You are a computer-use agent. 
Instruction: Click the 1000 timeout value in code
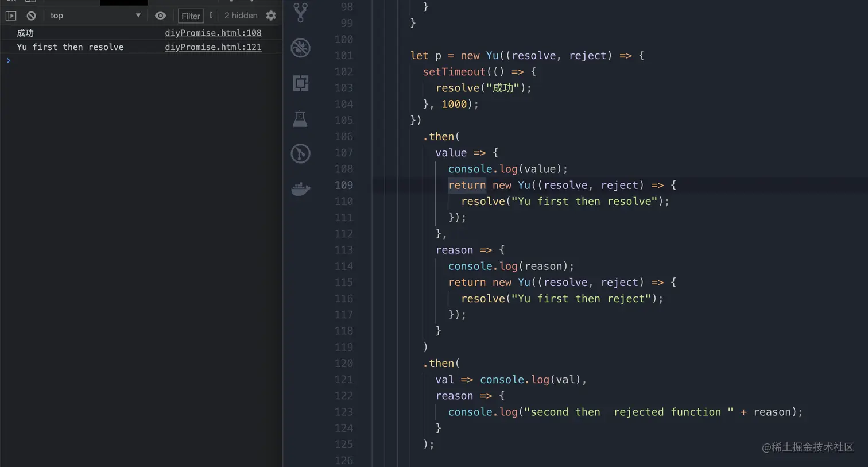[x=454, y=104]
